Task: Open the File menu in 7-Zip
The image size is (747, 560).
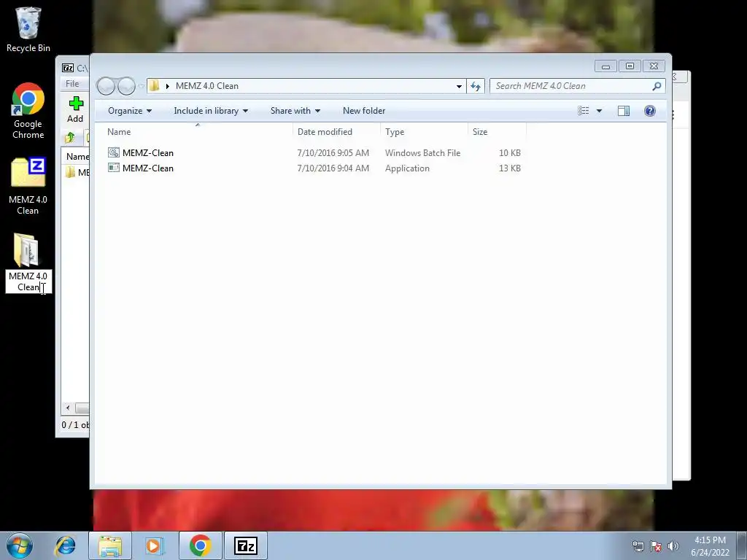Action: tap(72, 84)
